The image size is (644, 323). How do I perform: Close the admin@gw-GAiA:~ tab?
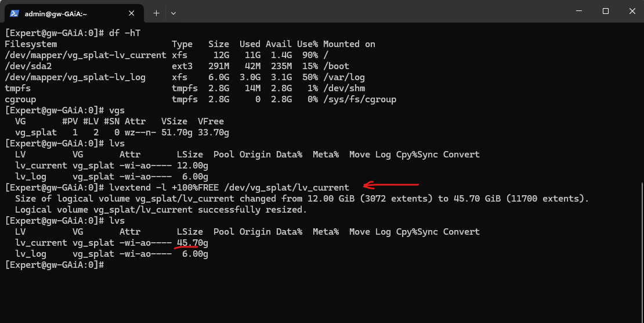[x=132, y=13]
